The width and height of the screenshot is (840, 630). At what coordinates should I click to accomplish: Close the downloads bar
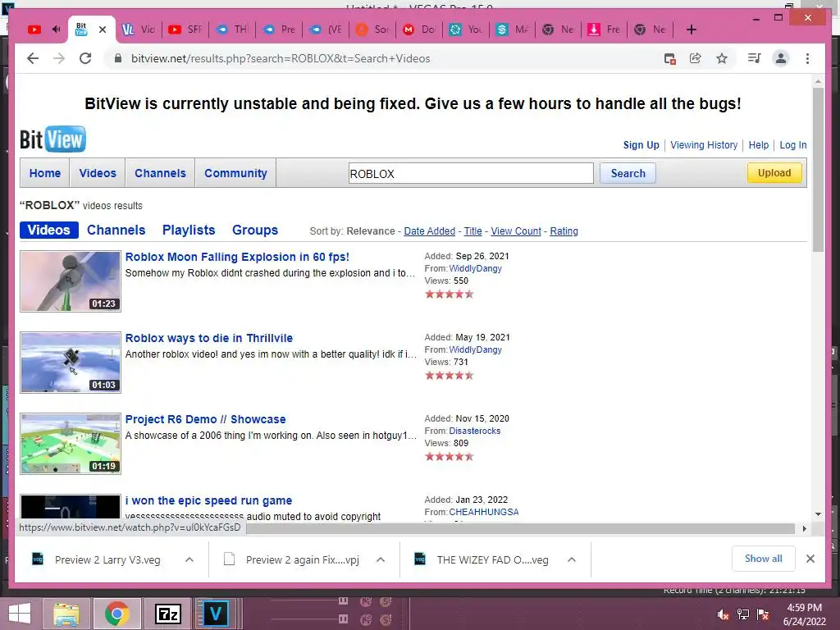pos(810,559)
